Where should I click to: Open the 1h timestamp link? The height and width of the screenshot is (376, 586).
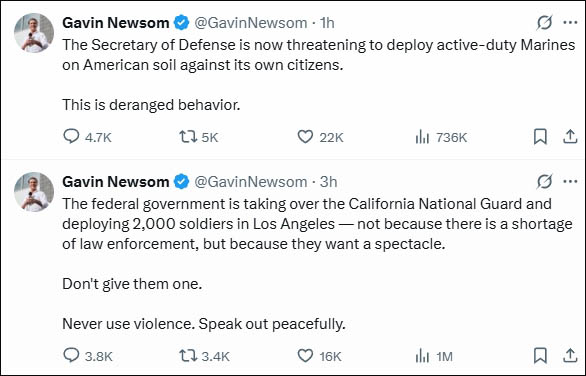(327, 23)
